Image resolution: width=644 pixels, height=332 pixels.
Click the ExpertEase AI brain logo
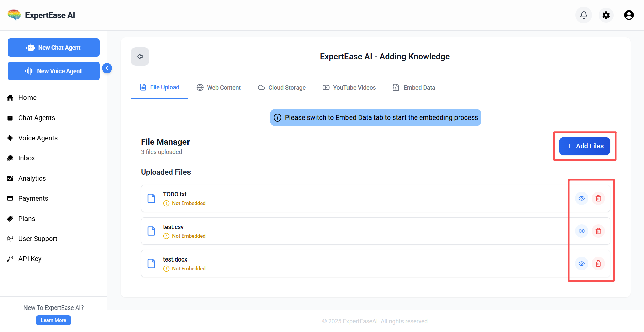click(x=14, y=15)
